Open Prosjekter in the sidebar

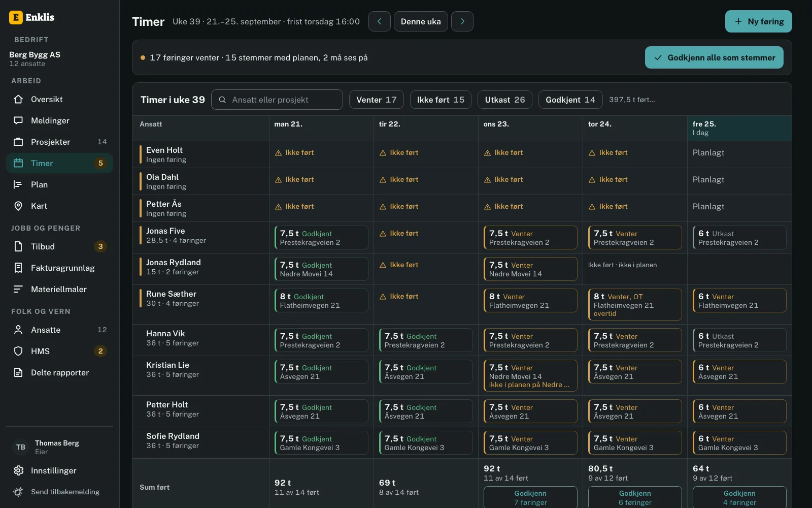pyautogui.click(x=59, y=142)
